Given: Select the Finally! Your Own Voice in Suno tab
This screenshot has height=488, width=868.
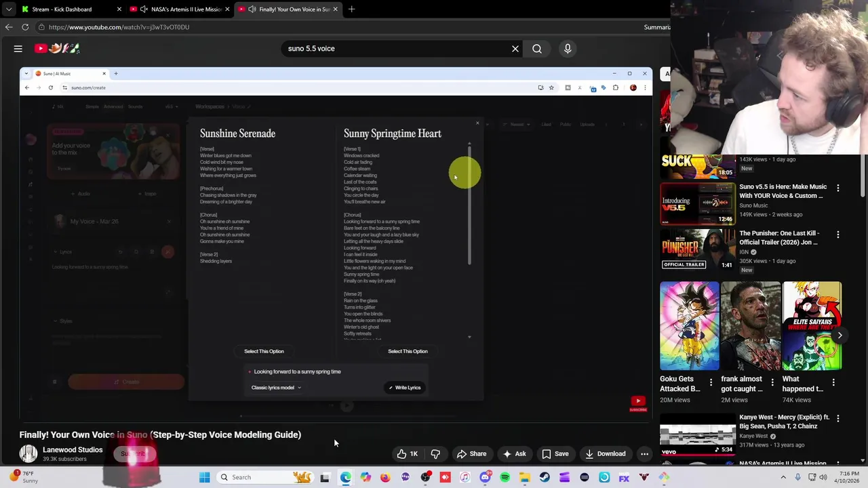Looking at the screenshot, I should 288,9.
